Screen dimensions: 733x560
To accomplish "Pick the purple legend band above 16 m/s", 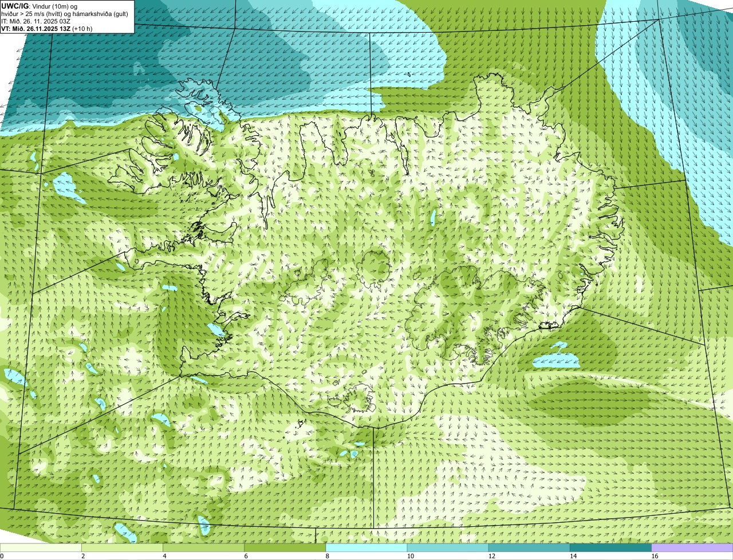I will (692, 548).
